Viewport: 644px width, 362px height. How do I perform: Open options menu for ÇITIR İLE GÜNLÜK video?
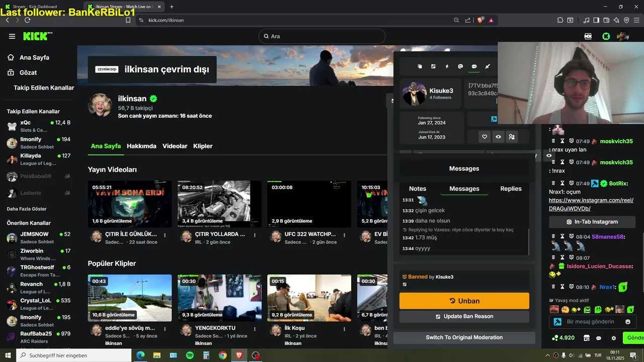(166, 235)
